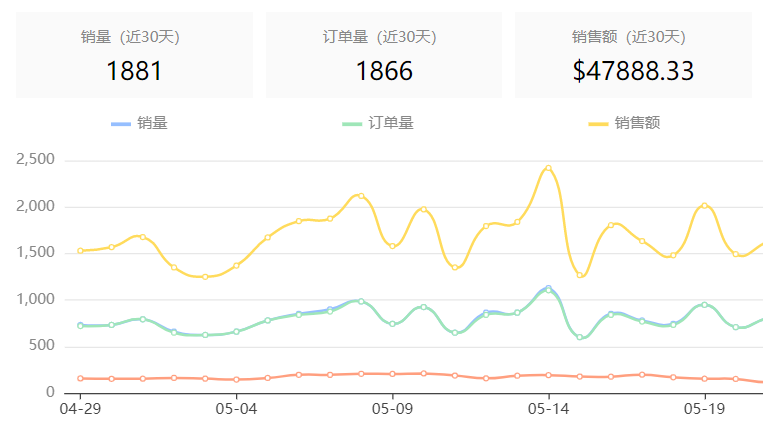The height and width of the screenshot is (427, 763).
Task: Click the yellow 销售额 point at 04-29
Action: point(80,251)
